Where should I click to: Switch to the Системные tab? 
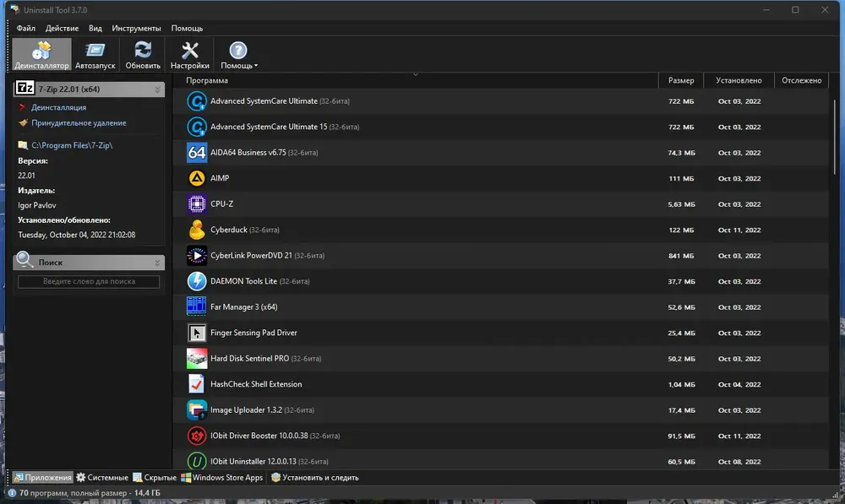click(102, 478)
